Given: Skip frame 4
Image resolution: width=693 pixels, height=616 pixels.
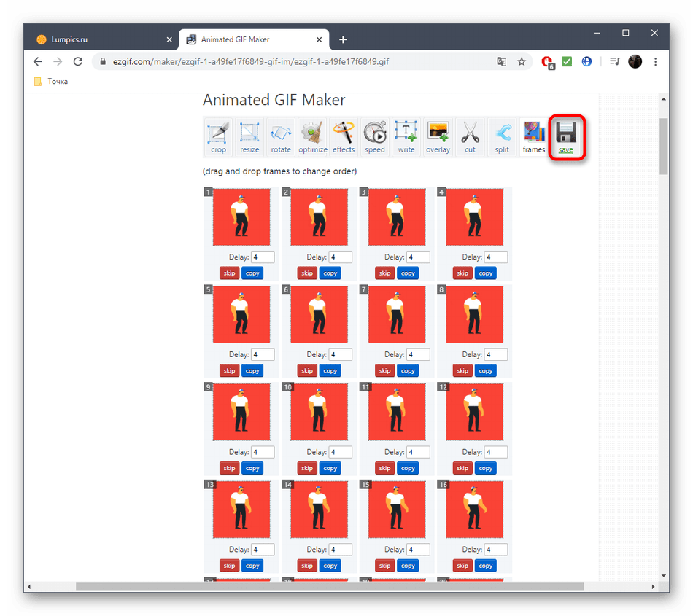Looking at the screenshot, I should 462,273.
